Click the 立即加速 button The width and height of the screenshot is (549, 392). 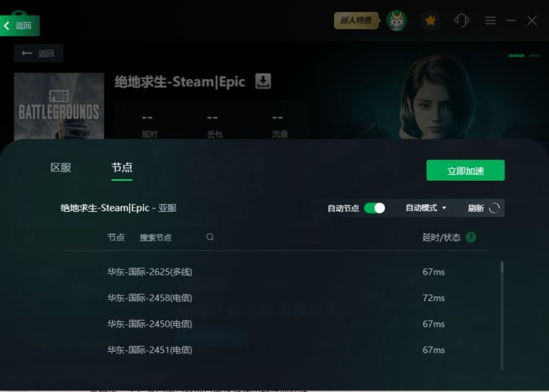(x=466, y=170)
